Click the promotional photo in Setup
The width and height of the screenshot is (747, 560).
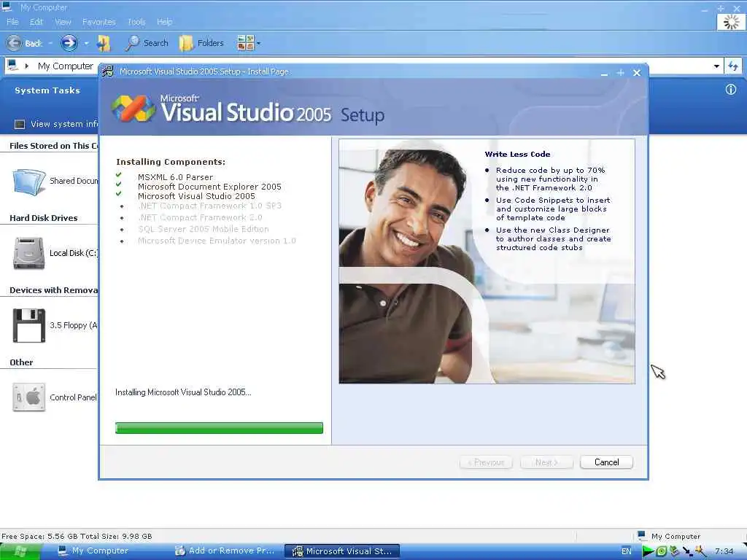click(x=487, y=262)
